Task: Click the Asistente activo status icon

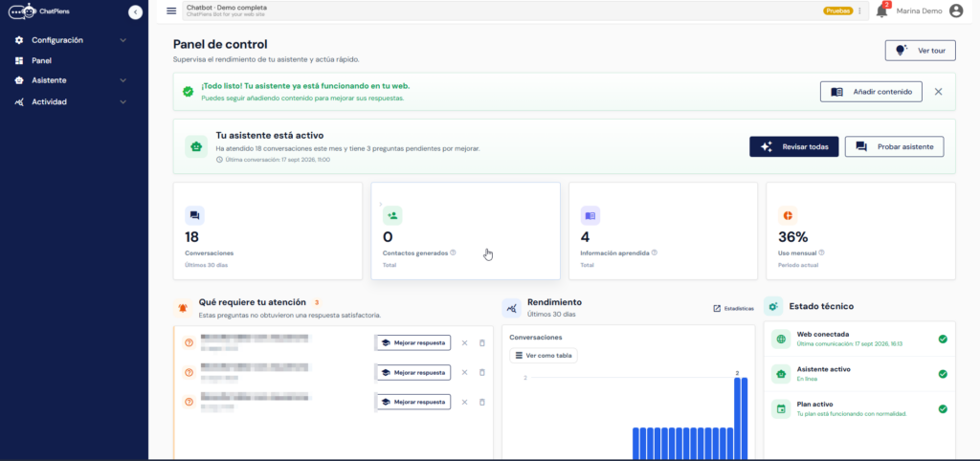Action: point(781,374)
